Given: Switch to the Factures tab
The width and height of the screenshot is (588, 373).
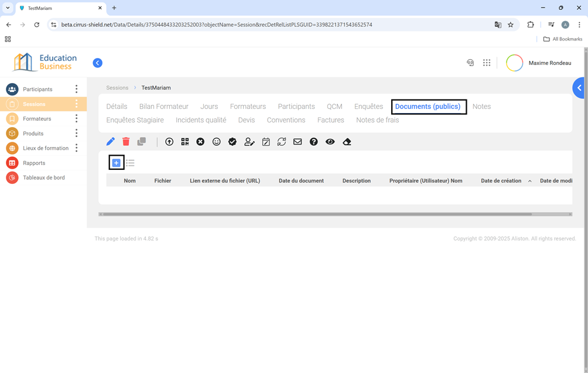Looking at the screenshot, I should [330, 120].
